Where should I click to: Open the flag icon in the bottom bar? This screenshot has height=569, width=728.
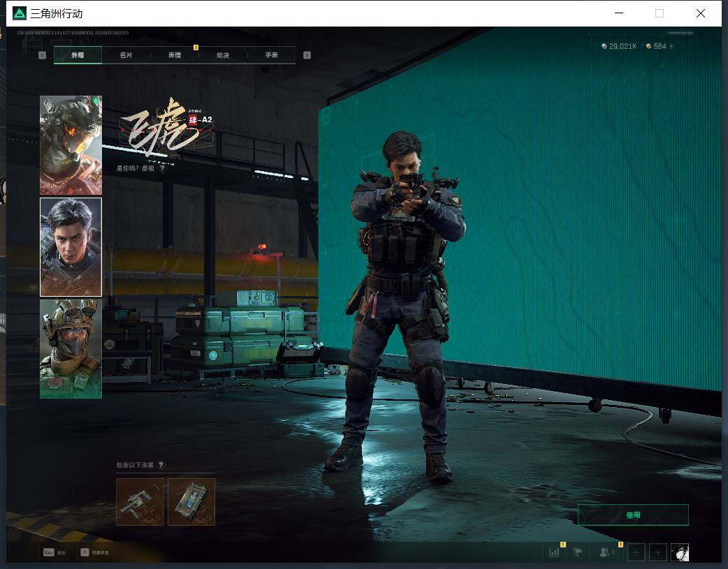point(578,552)
